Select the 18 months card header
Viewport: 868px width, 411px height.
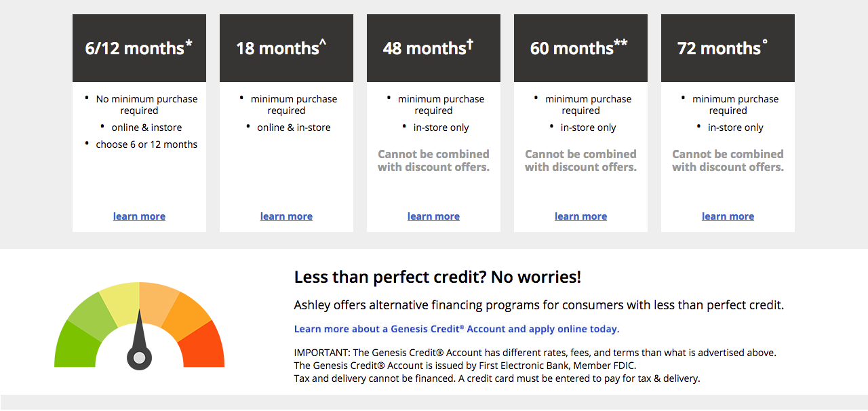point(286,48)
